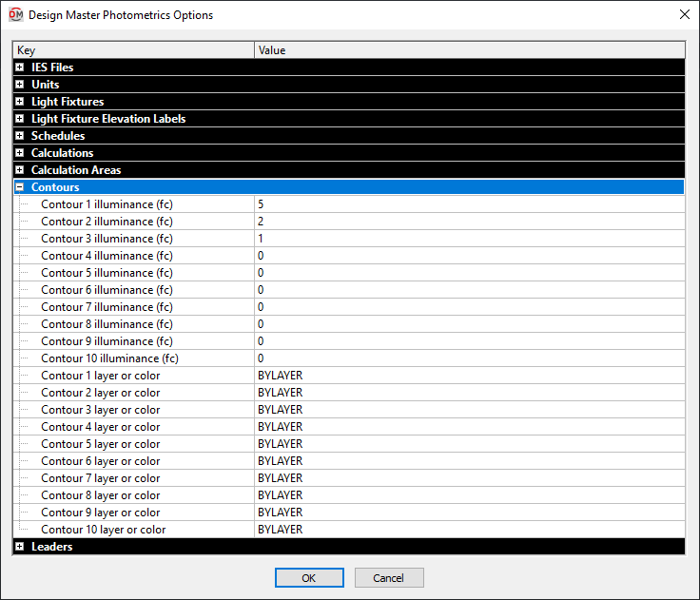Click the OK button
Screen dimensions: 700x600
point(309,578)
